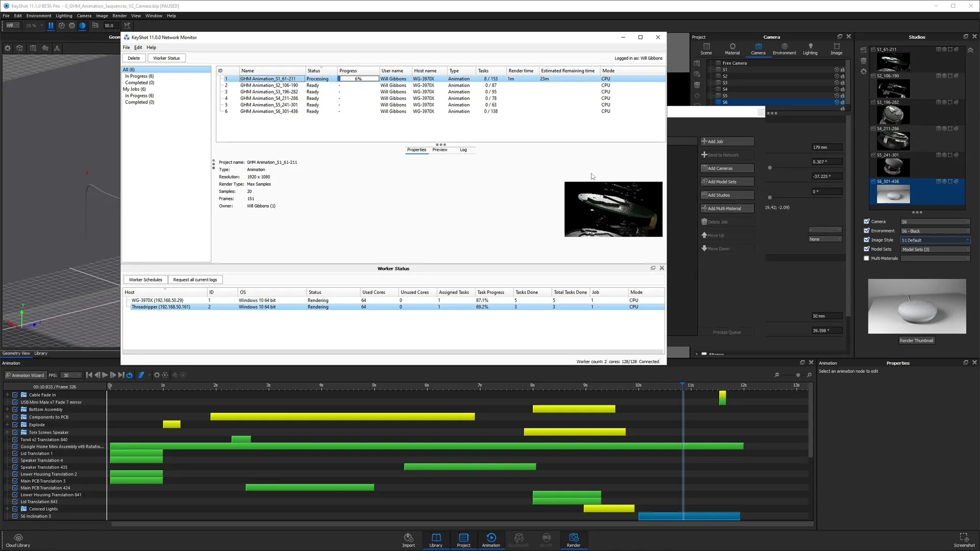The height and width of the screenshot is (551, 980).
Task: Add new studio icon in Studios panel
Action: [864, 50]
